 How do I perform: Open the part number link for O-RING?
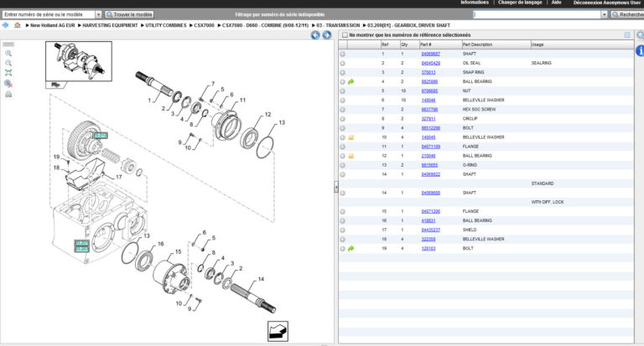coord(429,165)
